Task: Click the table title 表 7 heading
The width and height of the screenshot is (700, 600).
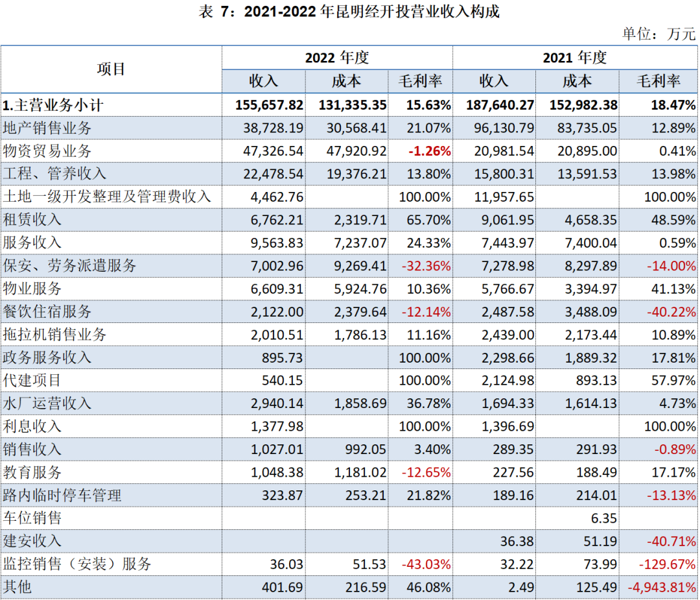Action: tap(350, 12)
